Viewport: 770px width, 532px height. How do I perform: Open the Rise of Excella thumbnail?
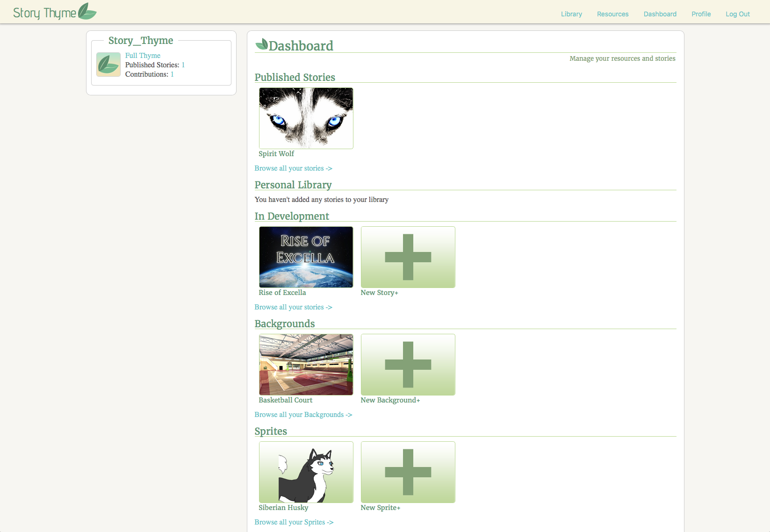[x=306, y=257]
